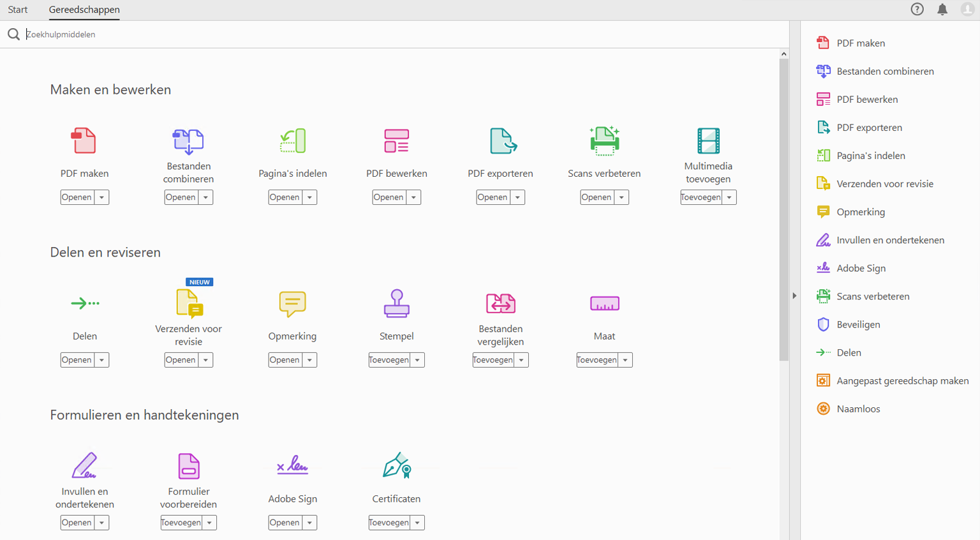Image resolution: width=980 pixels, height=540 pixels.
Task: Choose the PDF bewerken tool icon
Action: click(x=397, y=140)
